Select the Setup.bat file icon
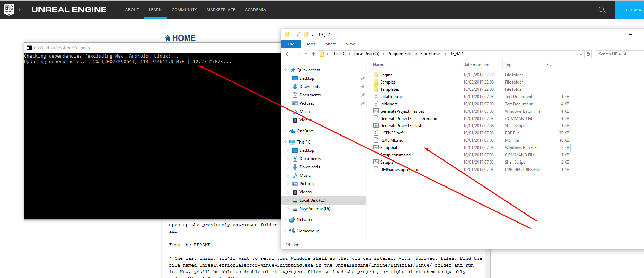The height and width of the screenshot is (278, 644). click(x=376, y=147)
